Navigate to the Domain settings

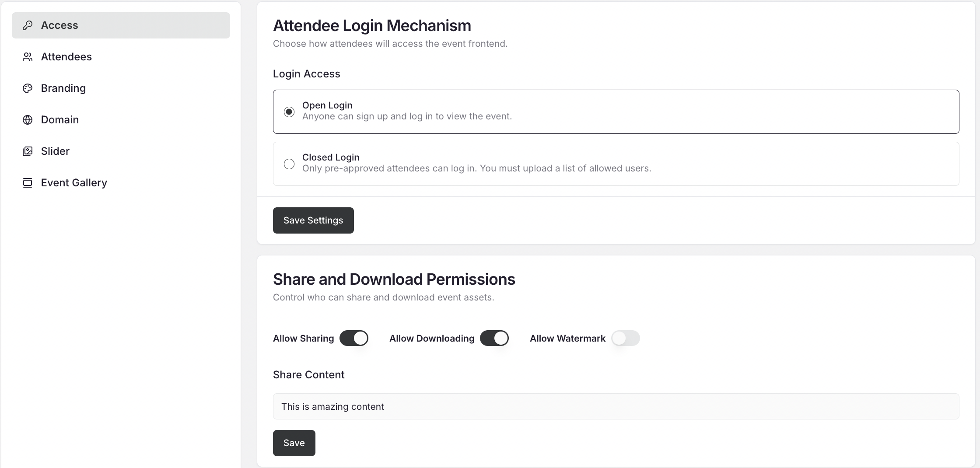coord(60,119)
